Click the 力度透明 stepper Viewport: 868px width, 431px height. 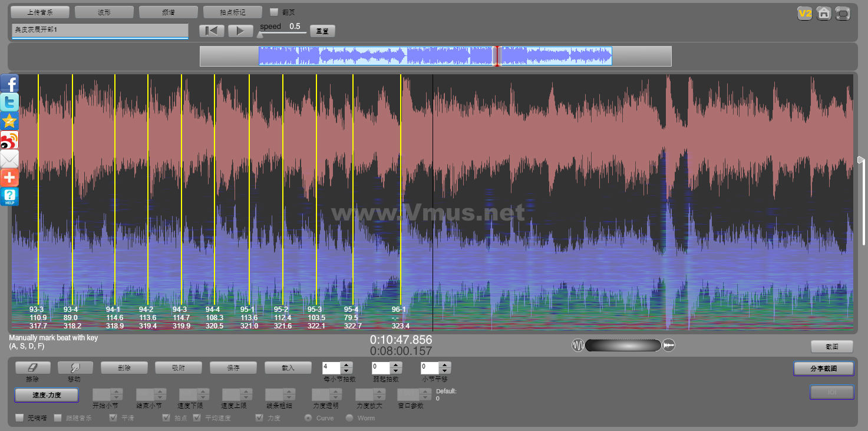pyautogui.click(x=326, y=394)
